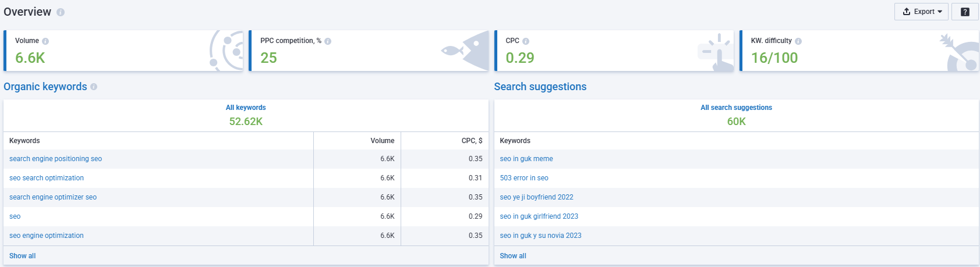Open the All keywords link

(246, 108)
